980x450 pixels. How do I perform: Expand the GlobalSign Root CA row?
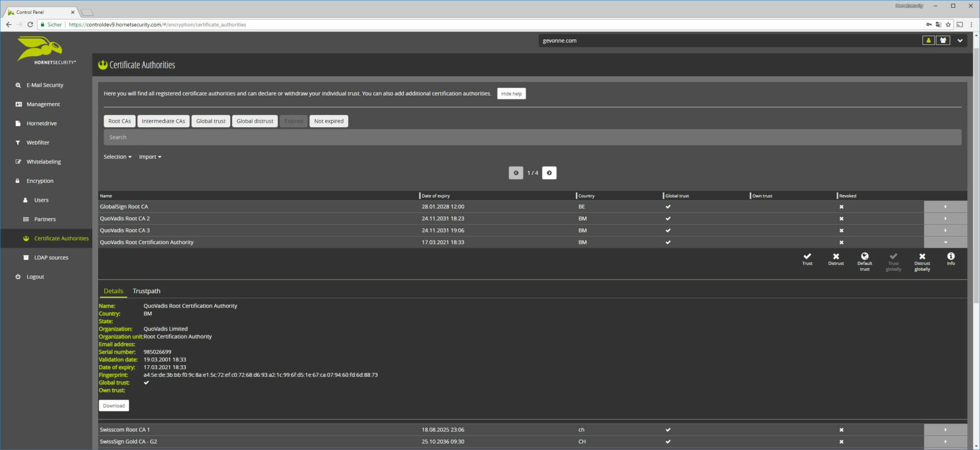[x=945, y=207]
